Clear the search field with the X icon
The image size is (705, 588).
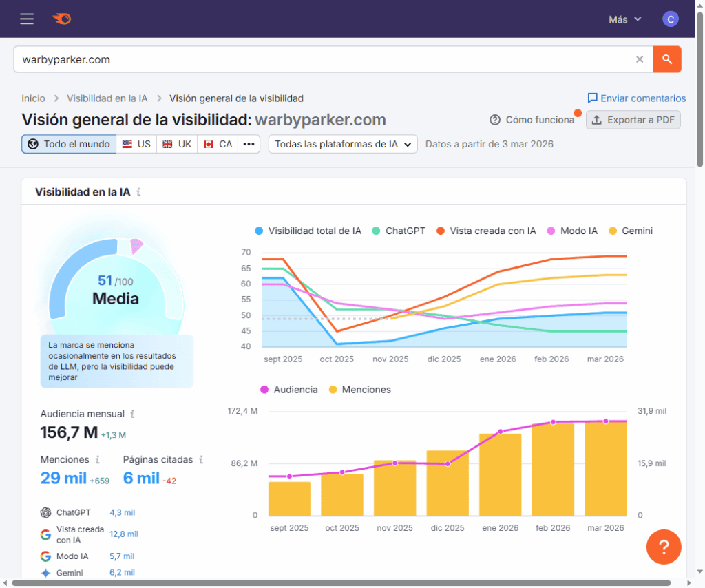640,59
